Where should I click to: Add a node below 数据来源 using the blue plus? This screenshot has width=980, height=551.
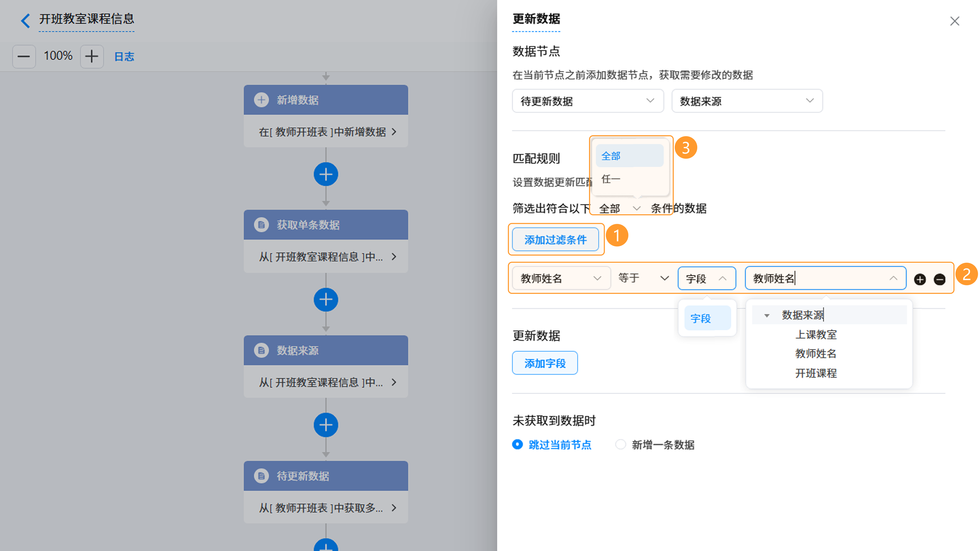point(326,425)
